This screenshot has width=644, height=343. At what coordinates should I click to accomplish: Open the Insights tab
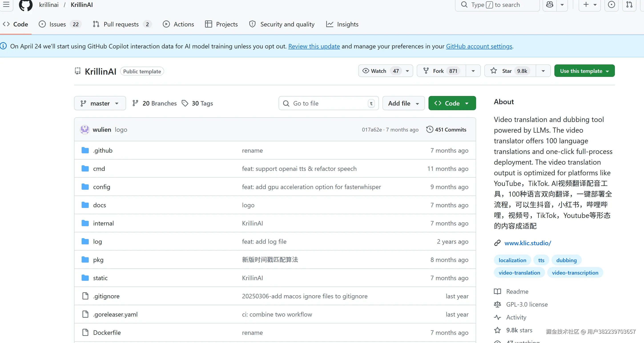pos(347,24)
